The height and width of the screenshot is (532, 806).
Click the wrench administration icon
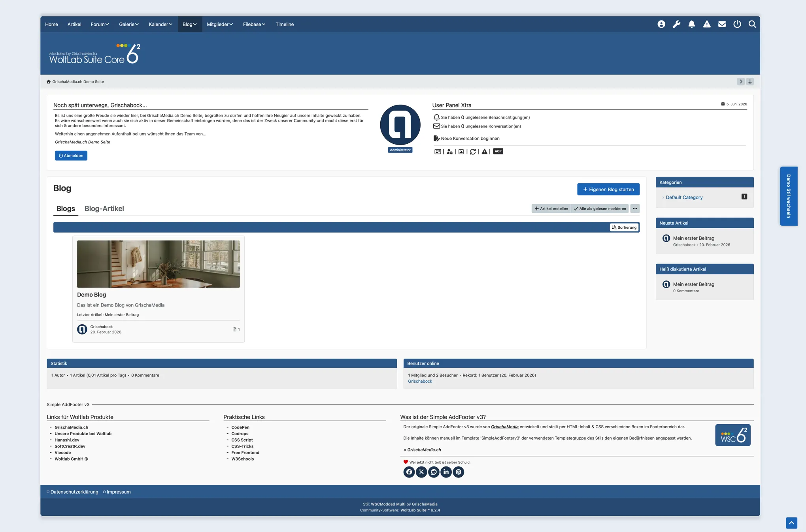[676, 24]
